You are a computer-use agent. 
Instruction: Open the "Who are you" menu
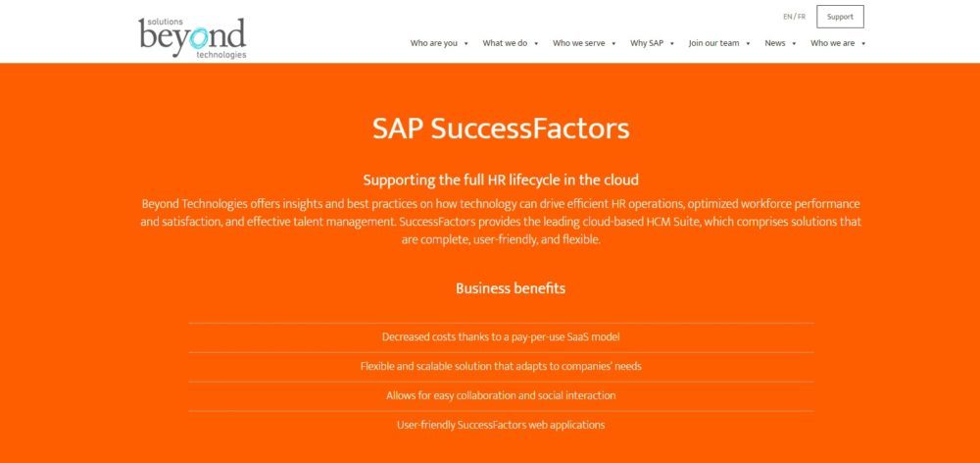tap(433, 43)
